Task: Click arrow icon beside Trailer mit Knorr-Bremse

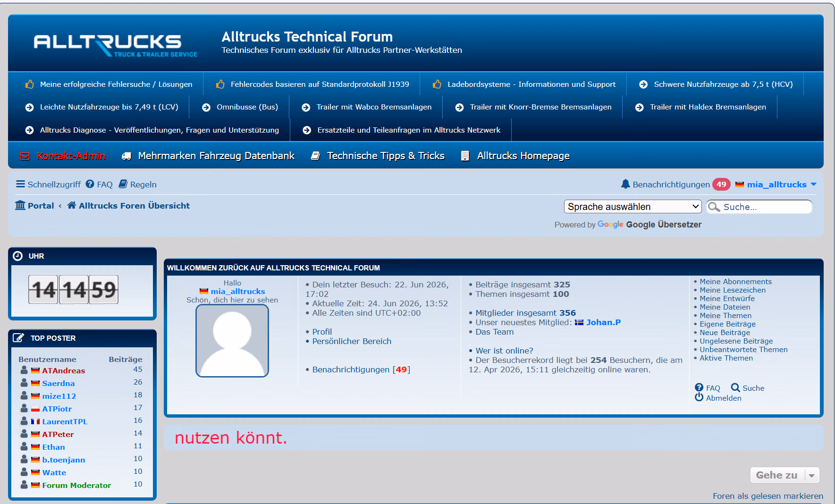Action: [459, 107]
